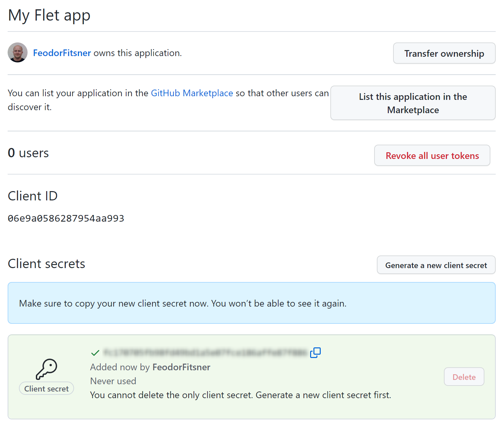The width and height of the screenshot is (504, 427).
Task: Click the copy icon after the masked secret
Action: point(315,353)
